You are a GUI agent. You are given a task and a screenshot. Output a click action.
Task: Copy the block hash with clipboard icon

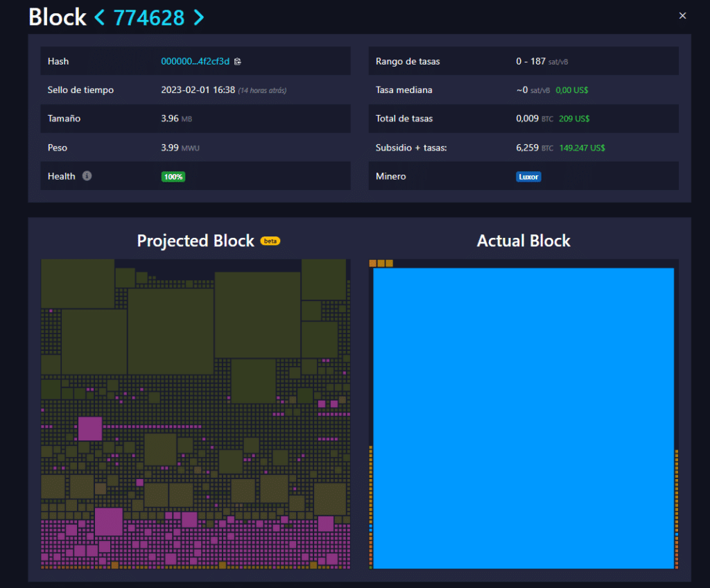click(238, 62)
